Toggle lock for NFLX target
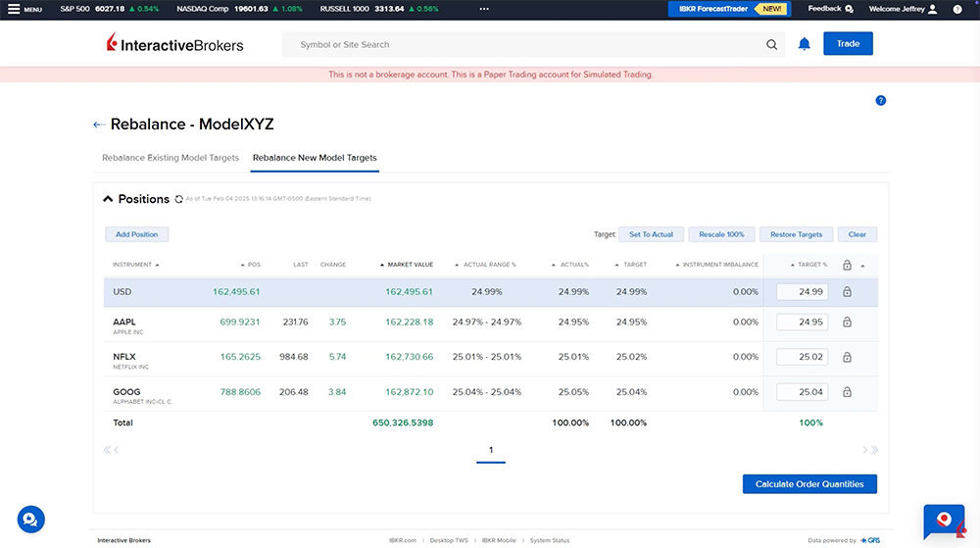This screenshot has height=548, width=980. click(x=847, y=357)
